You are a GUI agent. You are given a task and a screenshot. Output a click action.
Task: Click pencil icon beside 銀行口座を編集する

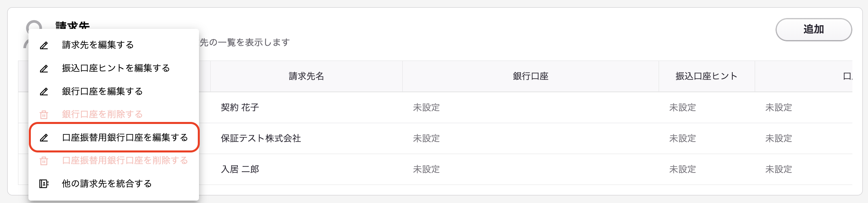pyautogui.click(x=44, y=92)
